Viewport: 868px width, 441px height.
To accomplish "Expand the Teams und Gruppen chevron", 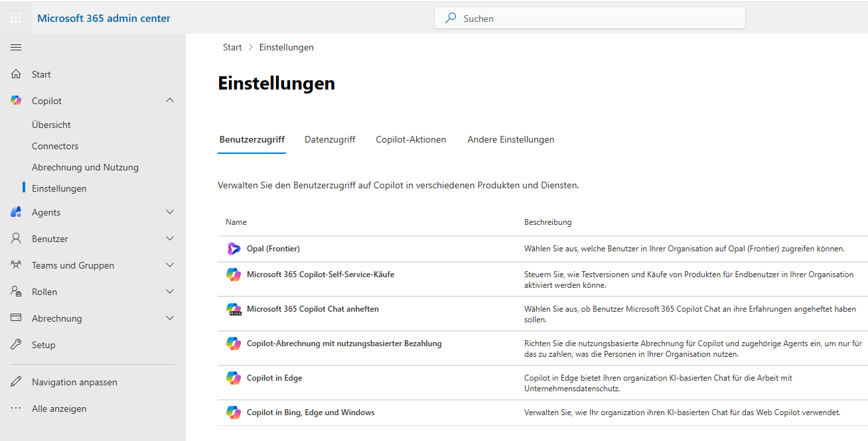I will click(170, 265).
